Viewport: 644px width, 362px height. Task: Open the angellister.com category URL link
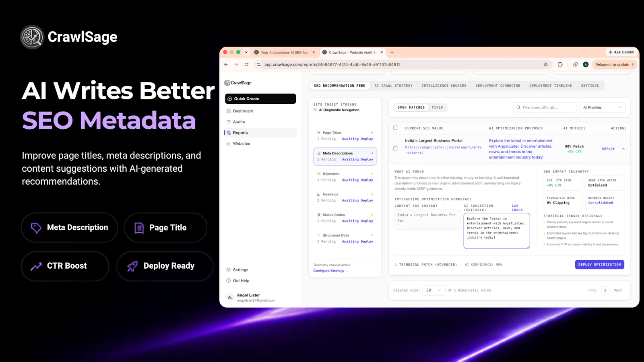pyautogui.click(x=443, y=150)
